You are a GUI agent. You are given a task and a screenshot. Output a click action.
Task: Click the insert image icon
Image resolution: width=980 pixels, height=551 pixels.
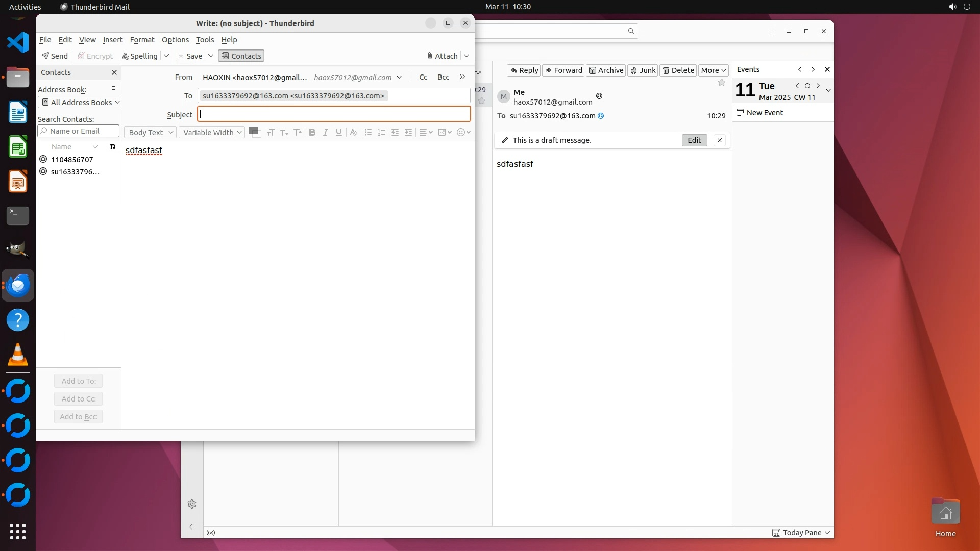point(442,132)
